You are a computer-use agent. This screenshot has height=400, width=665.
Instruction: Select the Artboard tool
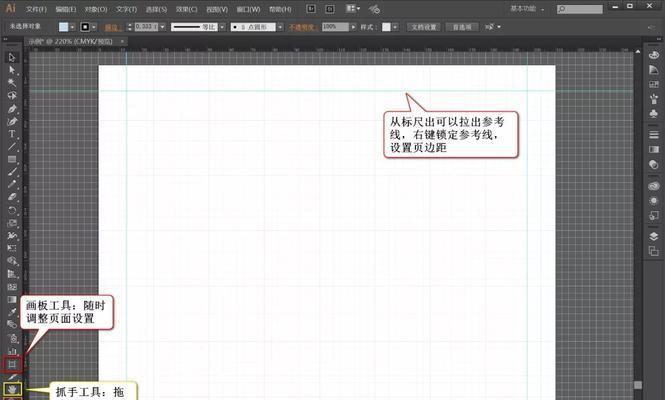point(12,364)
